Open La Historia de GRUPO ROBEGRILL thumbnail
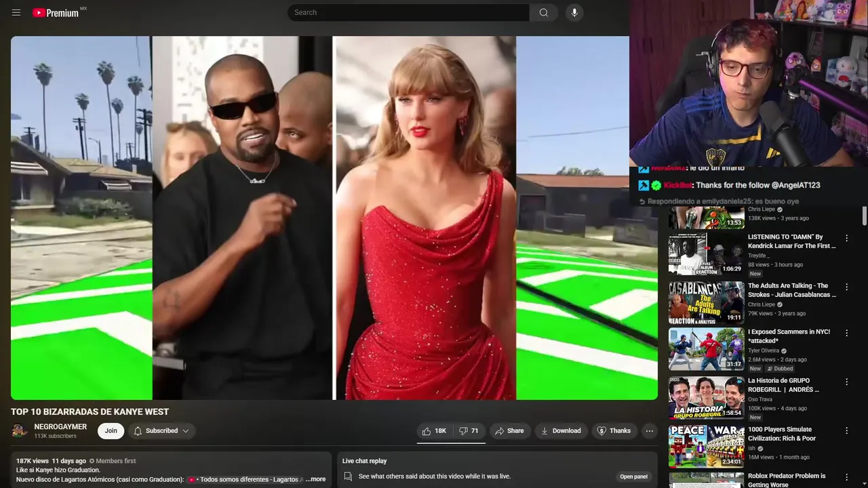 tap(706, 399)
